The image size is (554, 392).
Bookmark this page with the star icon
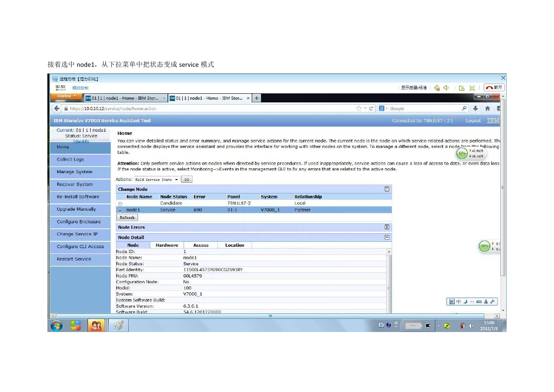359,108
